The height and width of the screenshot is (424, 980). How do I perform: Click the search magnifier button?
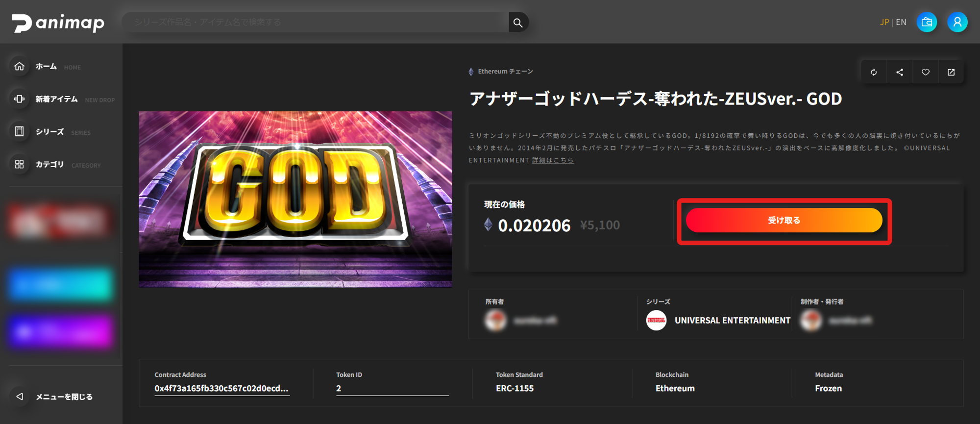(518, 22)
